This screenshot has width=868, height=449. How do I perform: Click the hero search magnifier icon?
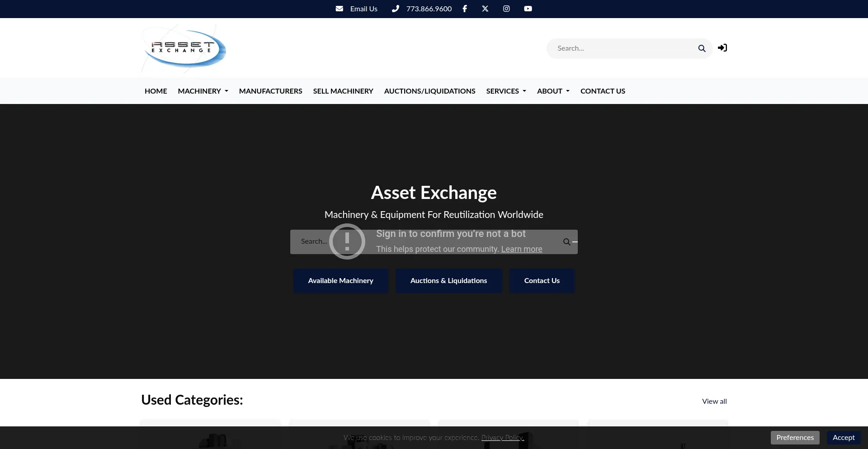(x=567, y=242)
